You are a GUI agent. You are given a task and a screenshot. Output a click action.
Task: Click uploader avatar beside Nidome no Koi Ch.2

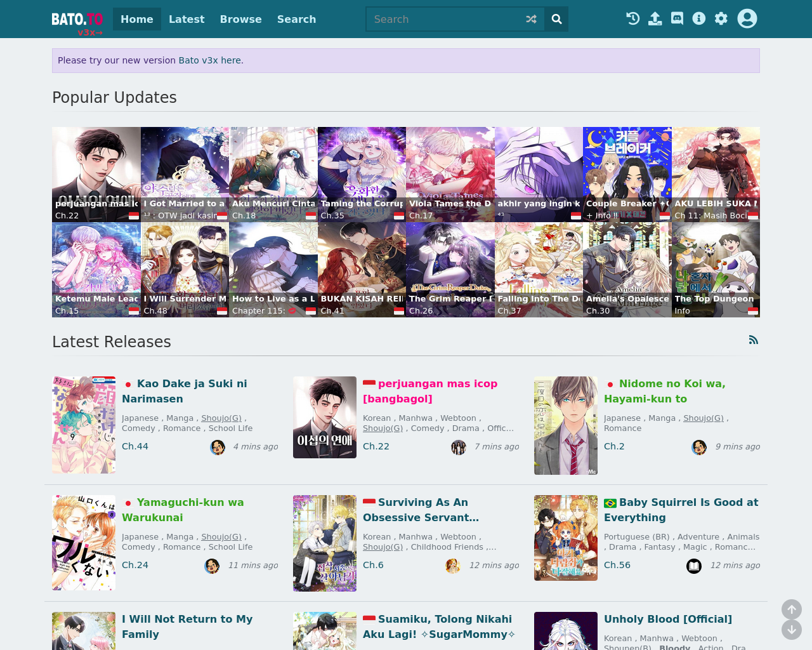699,447
